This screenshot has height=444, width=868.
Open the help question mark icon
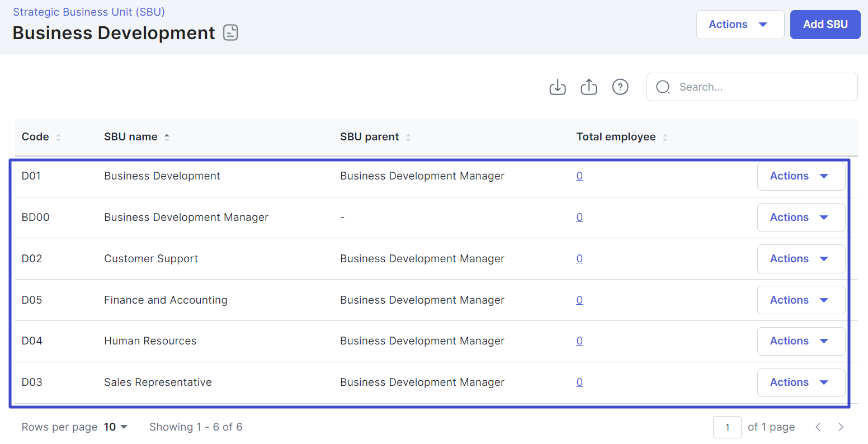(620, 87)
